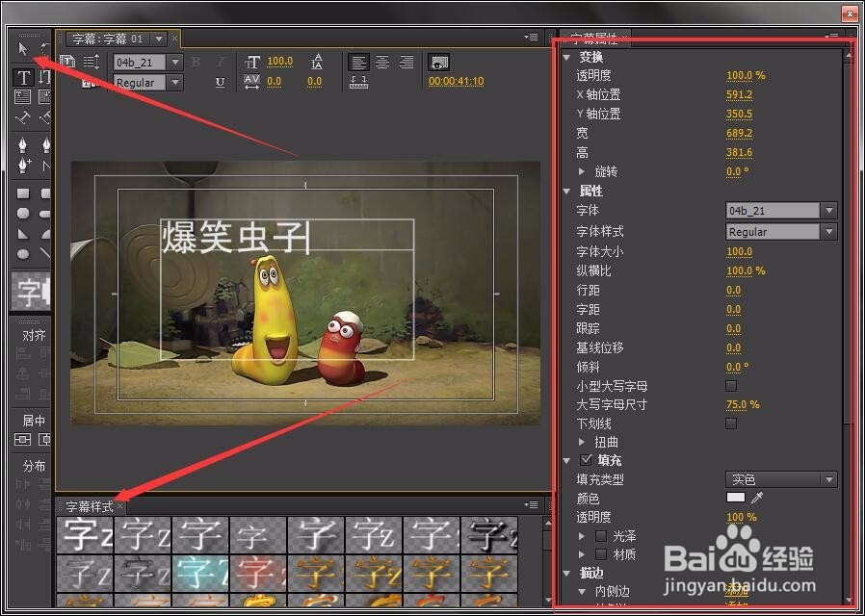Align text center in toolbar
The width and height of the screenshot is (865, 616).
382,62
